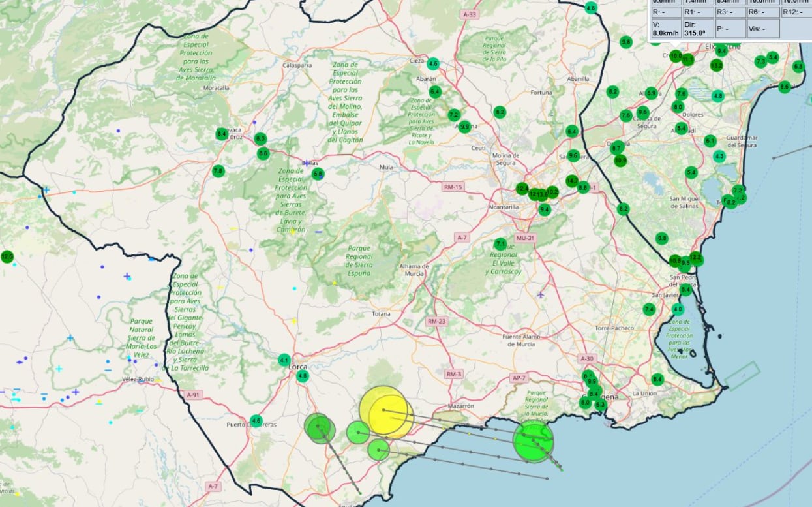Click the 6.3 station marker at Cartagena
The image size is (812, 507).
point(600,405)
